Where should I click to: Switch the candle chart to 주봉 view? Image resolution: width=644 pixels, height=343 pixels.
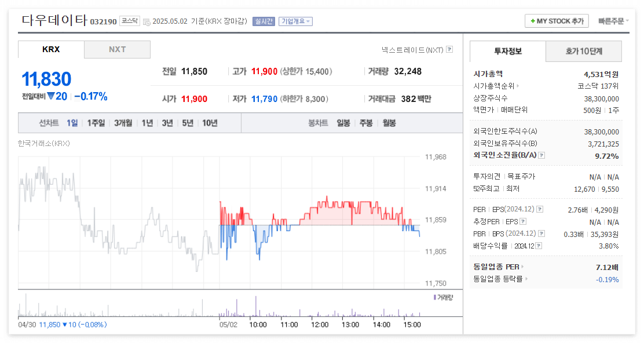[365, 122]
